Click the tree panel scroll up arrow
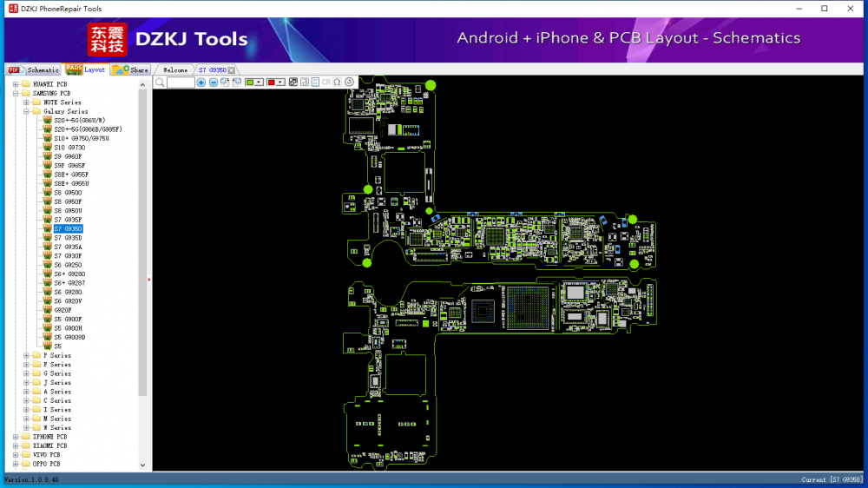The image size is (868, 488). click(x=143, y=85)
